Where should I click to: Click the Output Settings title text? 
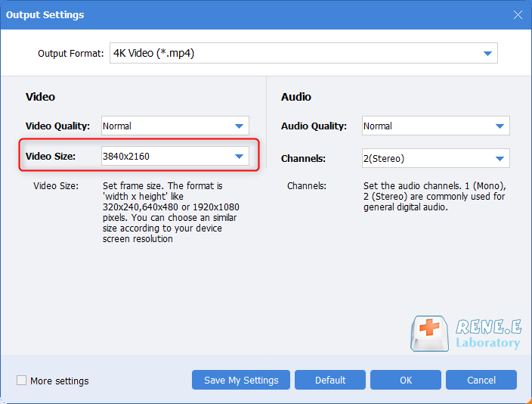click(45, 15)
